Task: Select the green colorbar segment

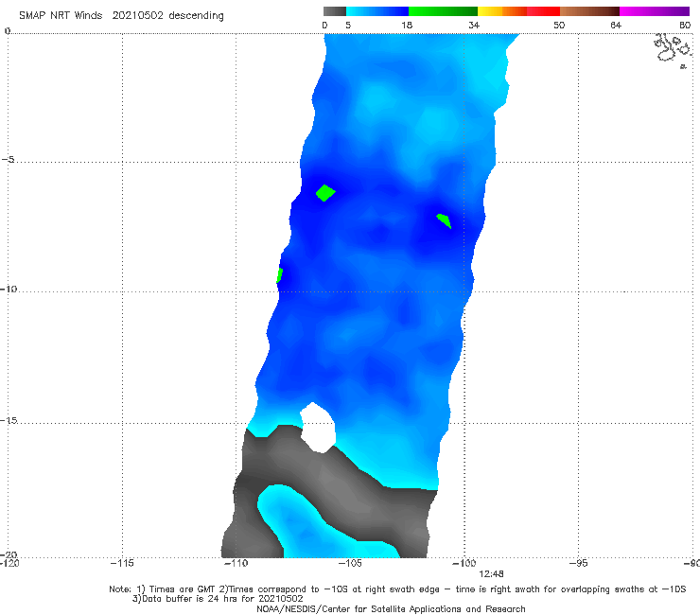Action: [443, 11]
